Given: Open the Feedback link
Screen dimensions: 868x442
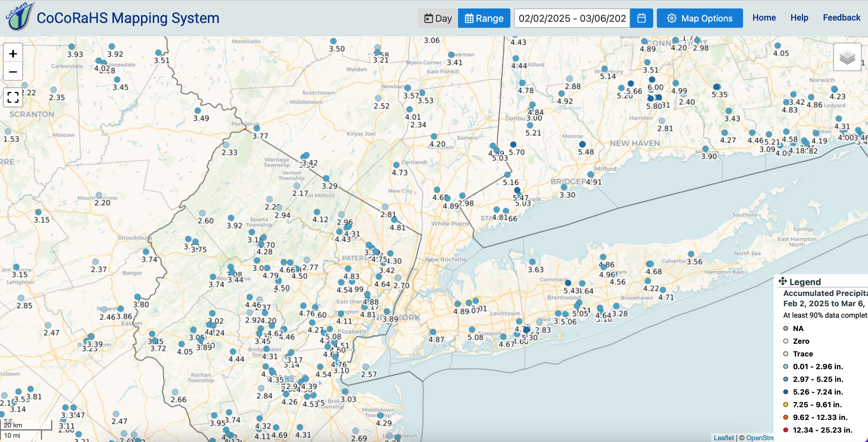Looking at the screenshot, I should [841, 18].
